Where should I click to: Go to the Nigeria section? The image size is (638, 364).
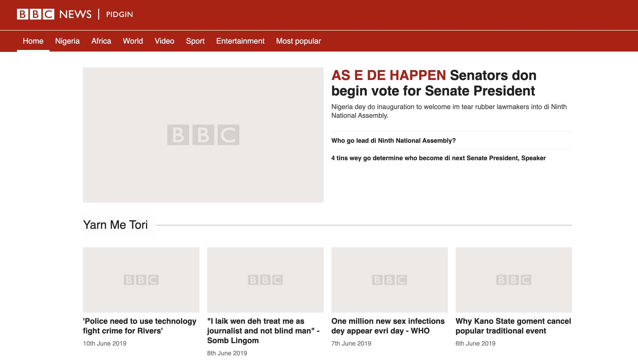(x=67, y=41)
